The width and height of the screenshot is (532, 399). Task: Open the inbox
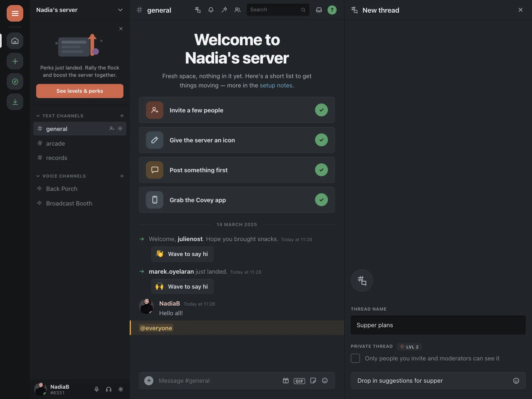(319, 10)
